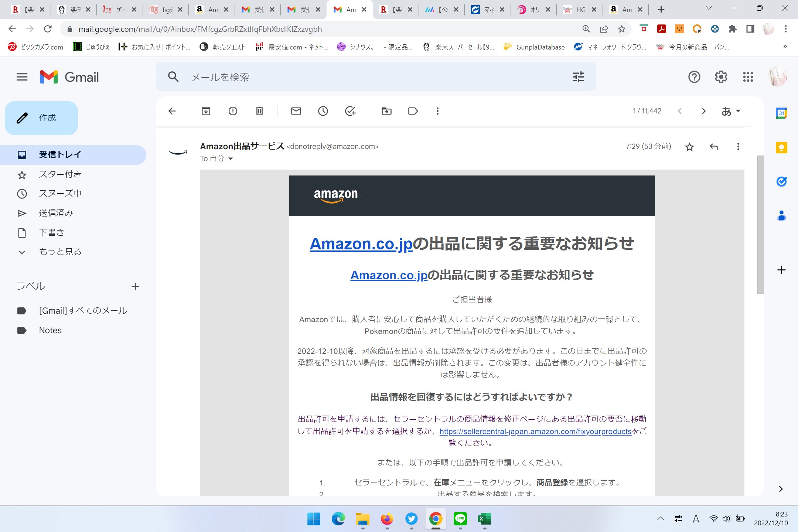Open more actions in email toolbar
This screenshot has height=532, width=798.
437,111
